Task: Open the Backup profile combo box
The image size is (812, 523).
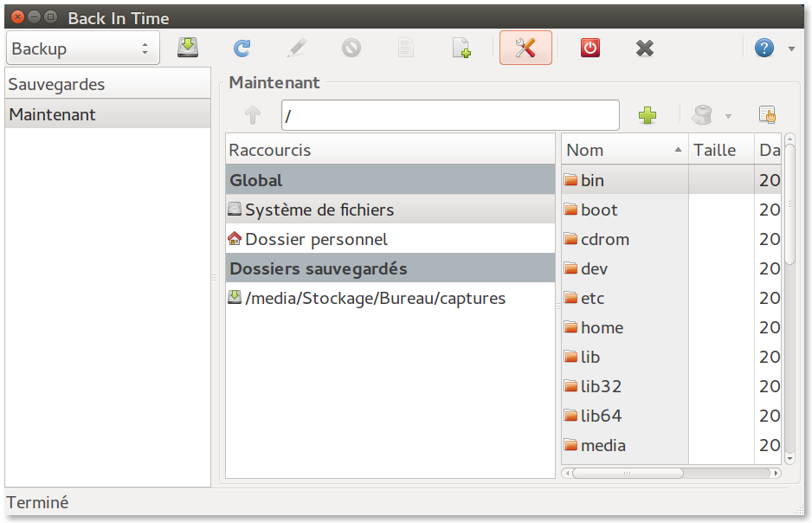Action: (83, 48)
